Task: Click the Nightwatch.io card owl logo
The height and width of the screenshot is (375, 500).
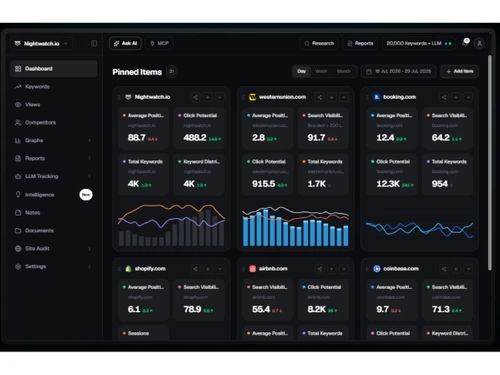Action: (128, 97)
